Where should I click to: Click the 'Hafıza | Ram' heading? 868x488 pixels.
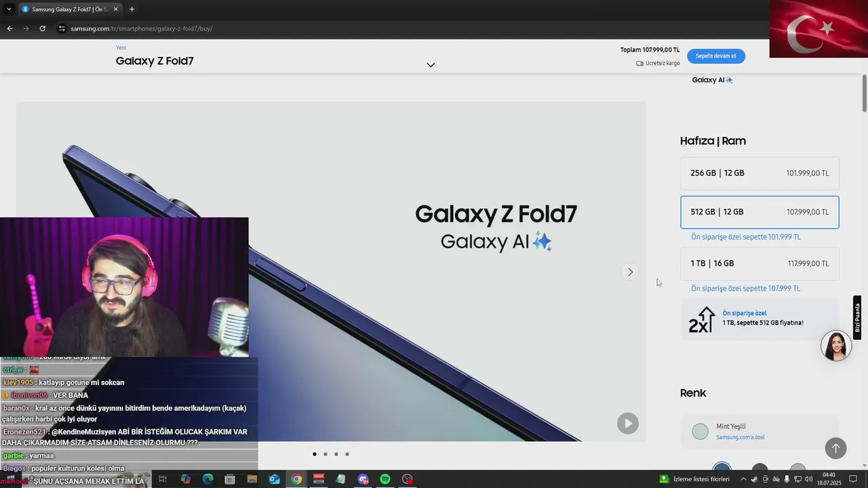pyautogui.click(x=713, y=141)
